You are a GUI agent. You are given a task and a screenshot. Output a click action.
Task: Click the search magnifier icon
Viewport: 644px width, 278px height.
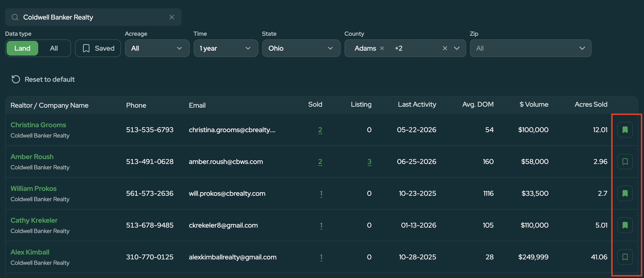coord(15,17)
